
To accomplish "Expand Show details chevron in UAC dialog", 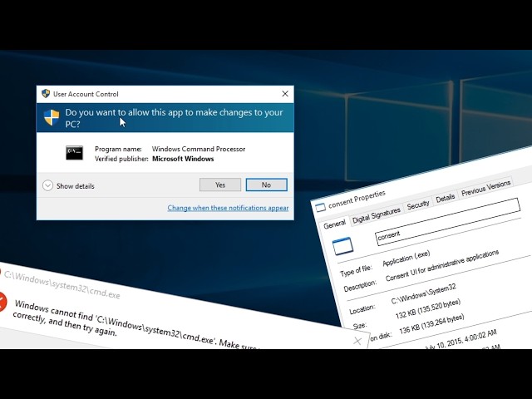I will (x=48, y=185).
